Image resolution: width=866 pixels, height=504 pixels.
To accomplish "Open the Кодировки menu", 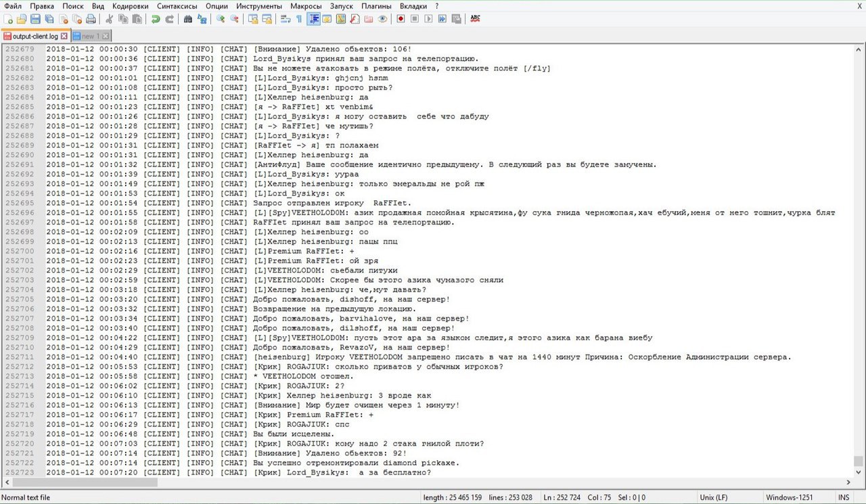I will (x=131, y=5).
